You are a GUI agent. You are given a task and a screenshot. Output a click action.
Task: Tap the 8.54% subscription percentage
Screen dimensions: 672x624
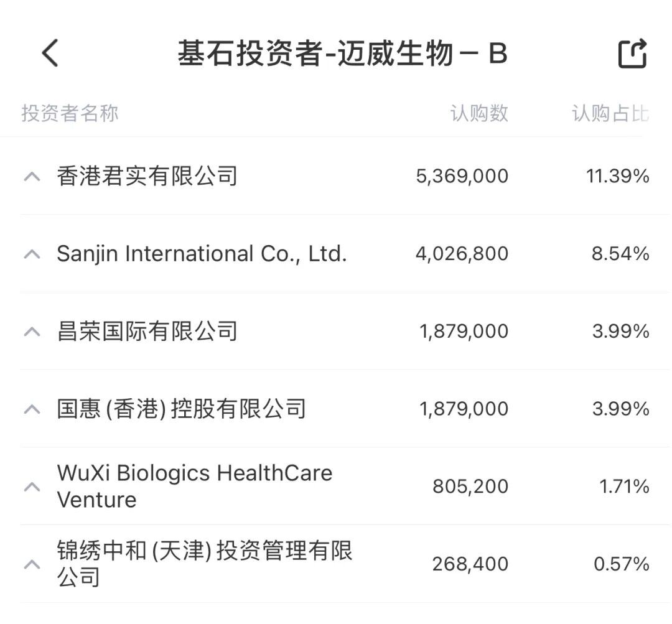620,254
